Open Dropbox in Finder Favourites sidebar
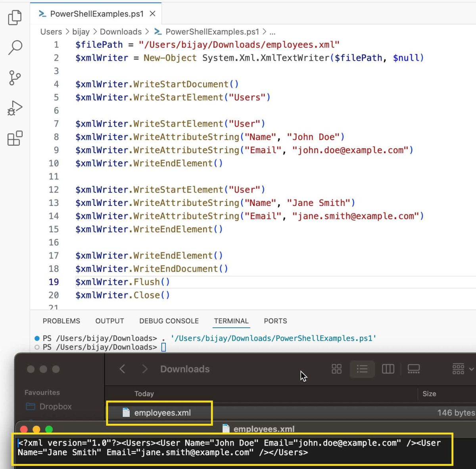 tap(49, 406)
